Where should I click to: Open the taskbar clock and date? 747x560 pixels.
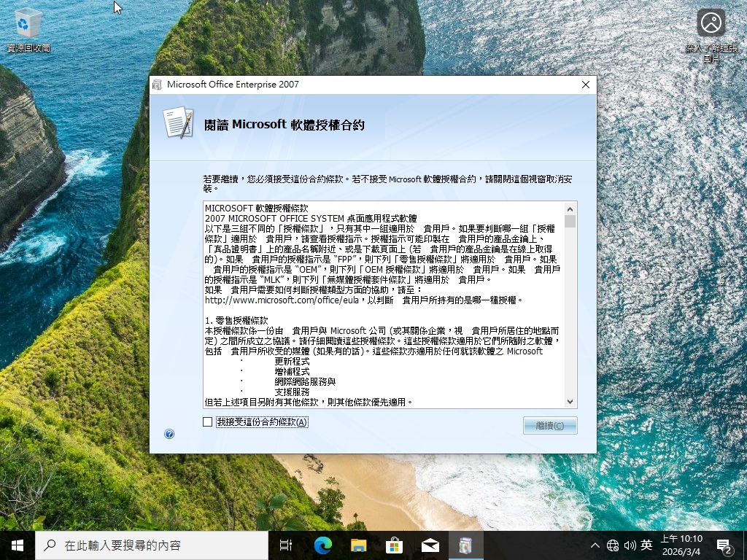(x=681, y=545)
